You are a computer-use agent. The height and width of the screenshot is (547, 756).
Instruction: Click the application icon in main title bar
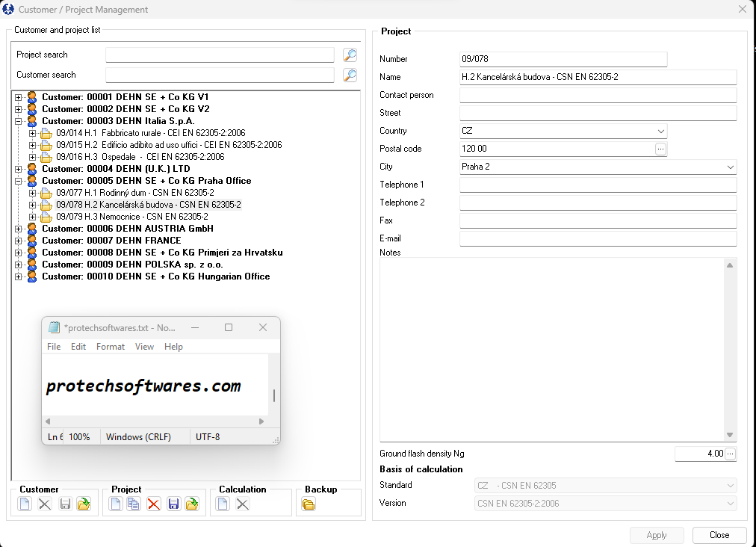pyautogui.click(x=8, y=9)
